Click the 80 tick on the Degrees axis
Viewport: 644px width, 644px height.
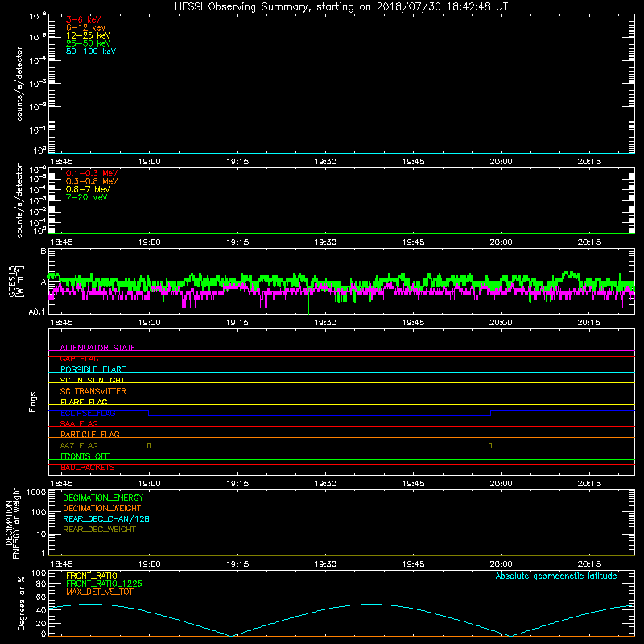coord(41,584)
